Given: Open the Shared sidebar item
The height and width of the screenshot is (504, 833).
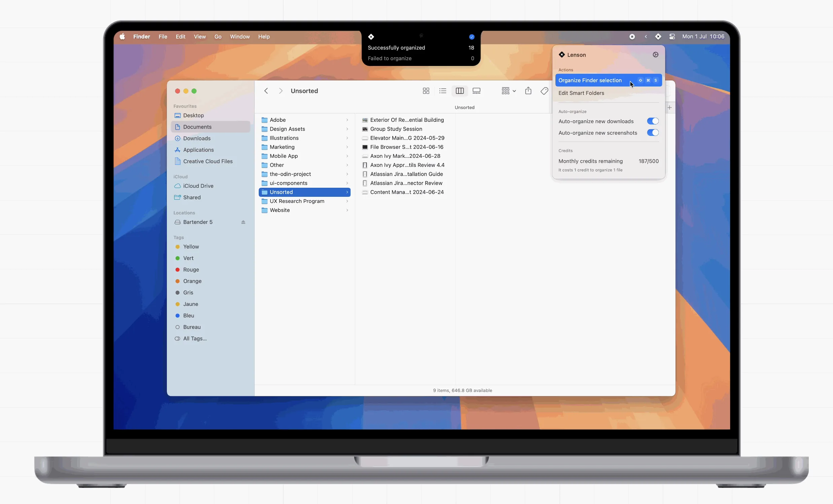Looking at the screenshot, I should (211, 198).
